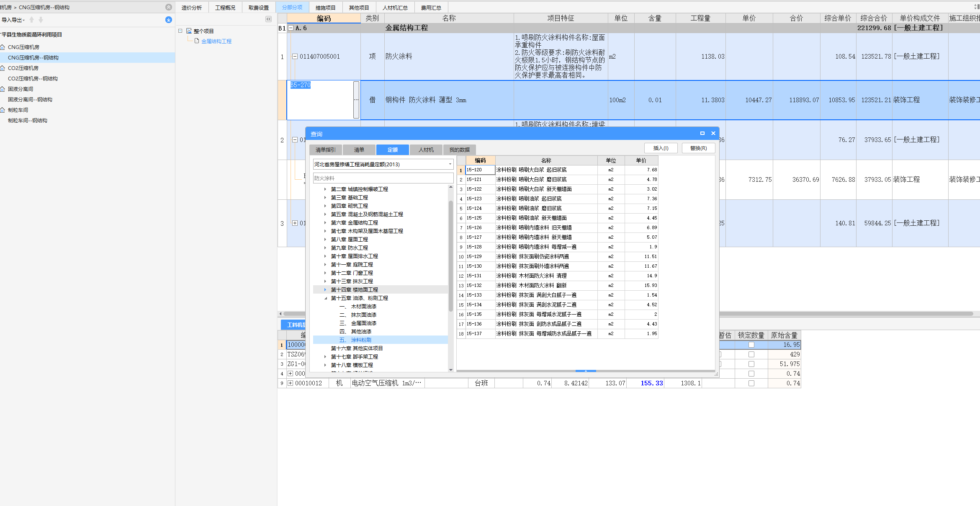Collapse the A.6 金属结构工程 section row
The width and height of the screenshot is (980, 506).
tap(291, 28)
